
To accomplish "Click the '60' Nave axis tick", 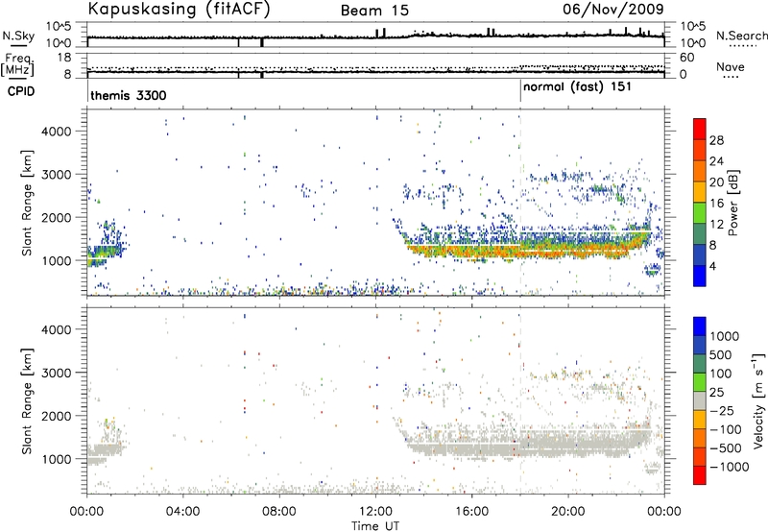I will point(686,58).
